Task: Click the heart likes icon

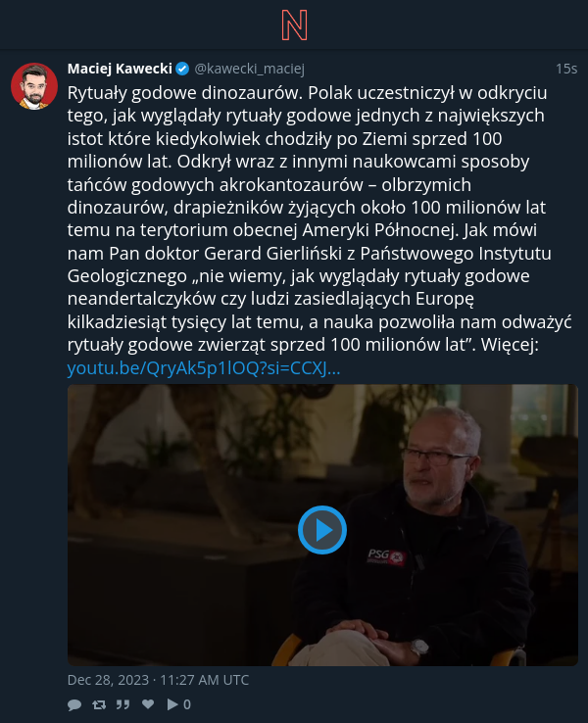Action: click(x=148, y=704)
